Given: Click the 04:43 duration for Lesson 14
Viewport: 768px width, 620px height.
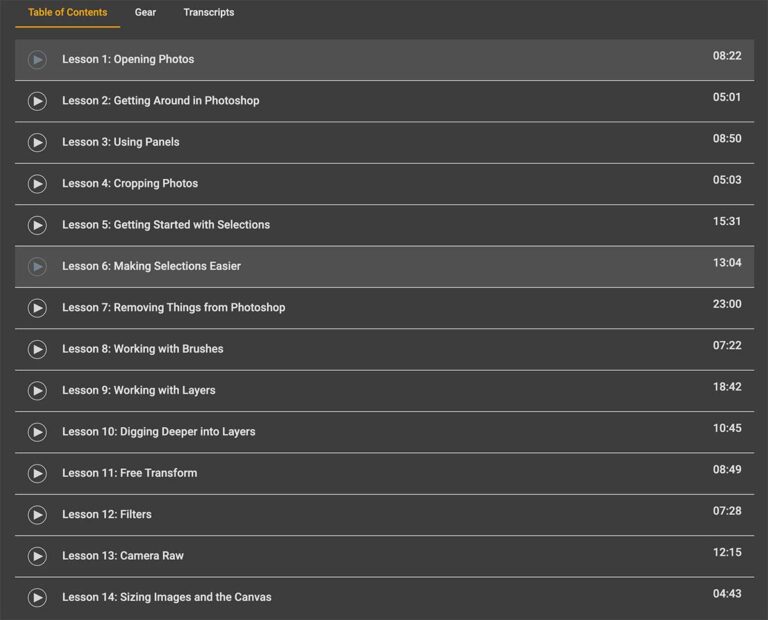Looking at the screenshot, I should point(727,594).
